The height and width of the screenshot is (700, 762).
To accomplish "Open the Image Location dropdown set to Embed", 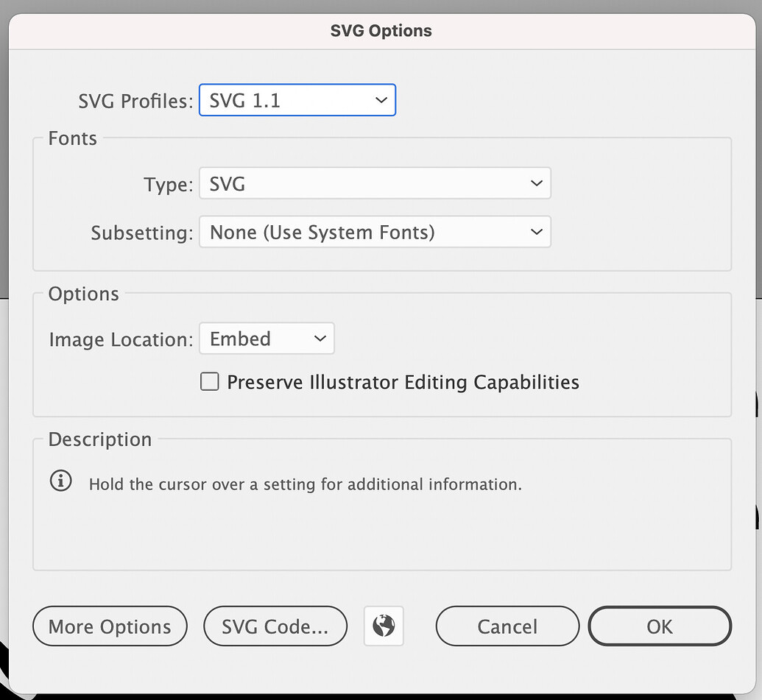I will [267, 338].
